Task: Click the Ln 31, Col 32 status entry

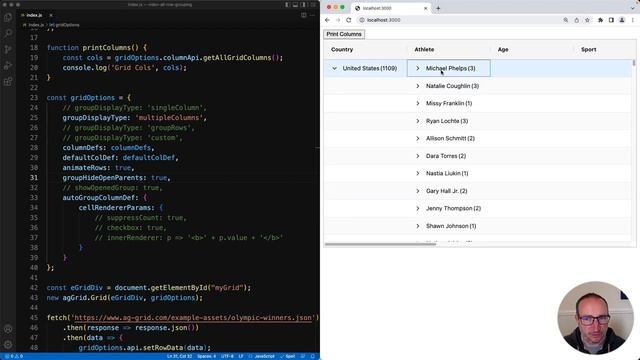Action: pyautogui.click(x=180, y=356)
